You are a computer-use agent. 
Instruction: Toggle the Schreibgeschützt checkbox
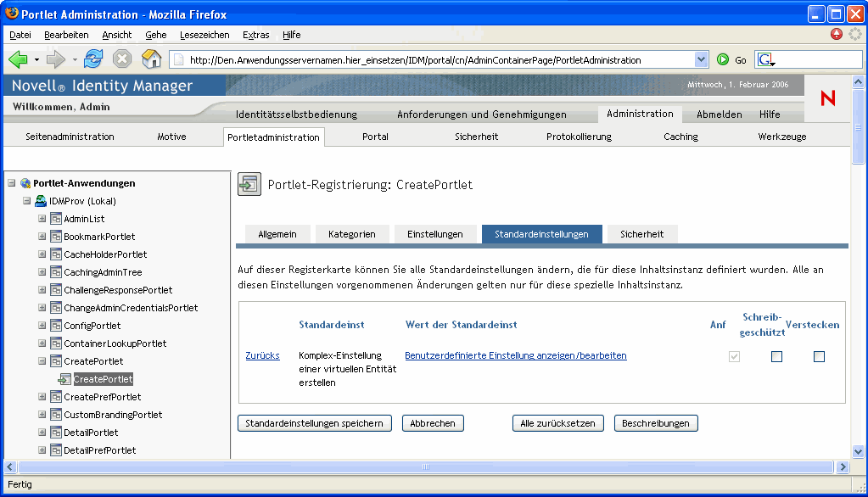pos(776,356)
